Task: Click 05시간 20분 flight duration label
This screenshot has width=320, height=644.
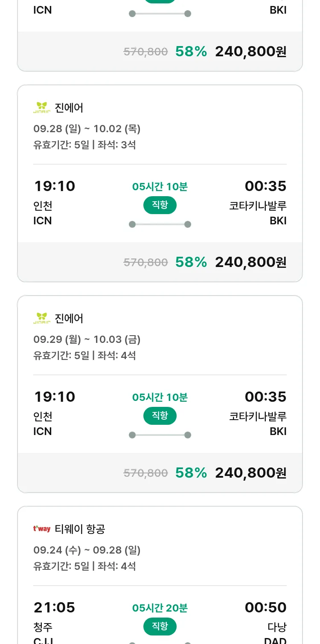Action: point(160,608)
